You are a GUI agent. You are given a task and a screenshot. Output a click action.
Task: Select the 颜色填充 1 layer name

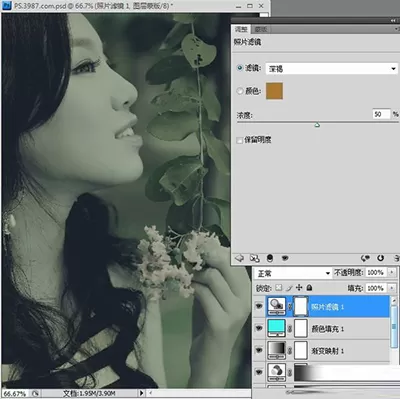(327, 329)
